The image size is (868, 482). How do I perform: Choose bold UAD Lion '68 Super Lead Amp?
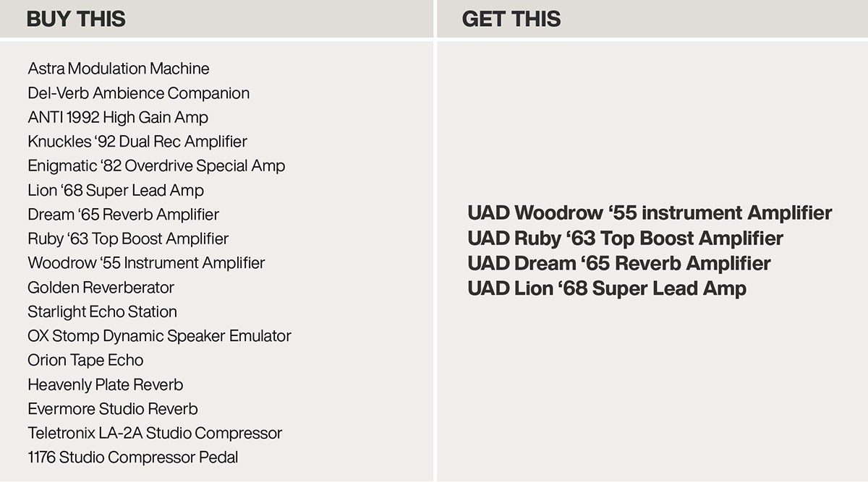(606, 288)
